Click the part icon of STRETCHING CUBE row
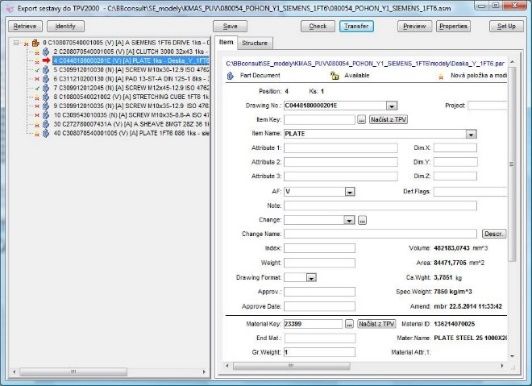 coord(46,97)
